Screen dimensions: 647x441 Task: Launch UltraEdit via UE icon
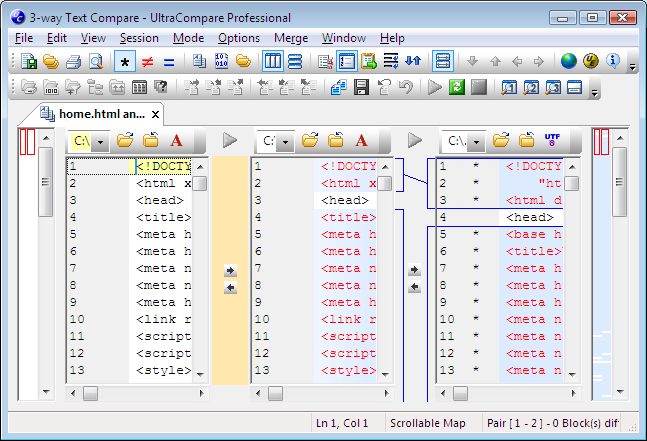591,61
